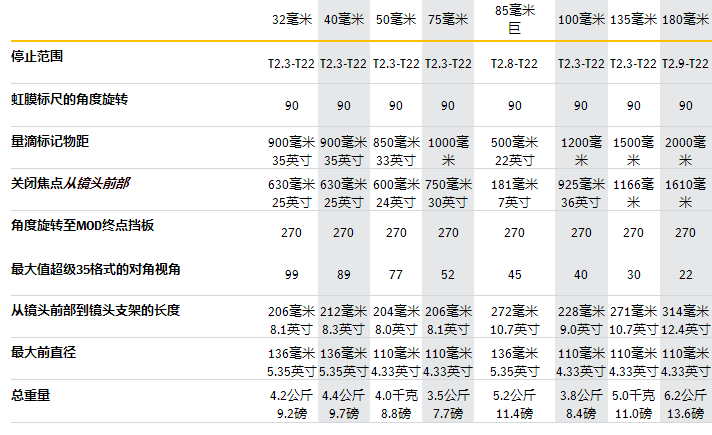Select the 角度旋转至MOD终点挡板 row label
This screenshot has height=435, width=712.
click(82, 226)
